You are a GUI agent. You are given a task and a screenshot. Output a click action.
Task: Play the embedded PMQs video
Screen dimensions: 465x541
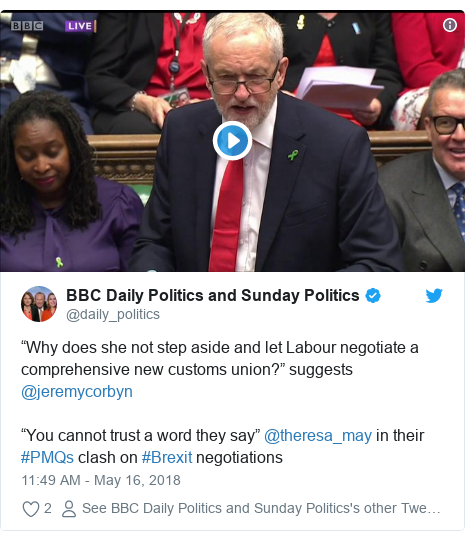click(x=232, y=140)
